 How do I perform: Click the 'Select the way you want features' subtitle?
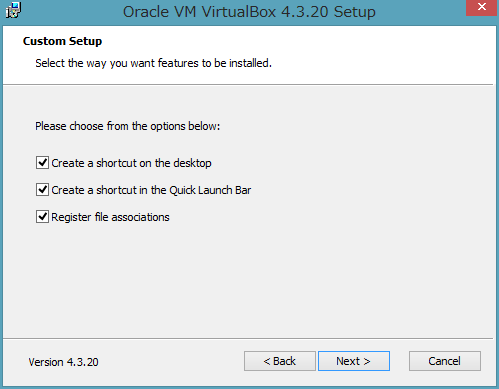(153, 63)
